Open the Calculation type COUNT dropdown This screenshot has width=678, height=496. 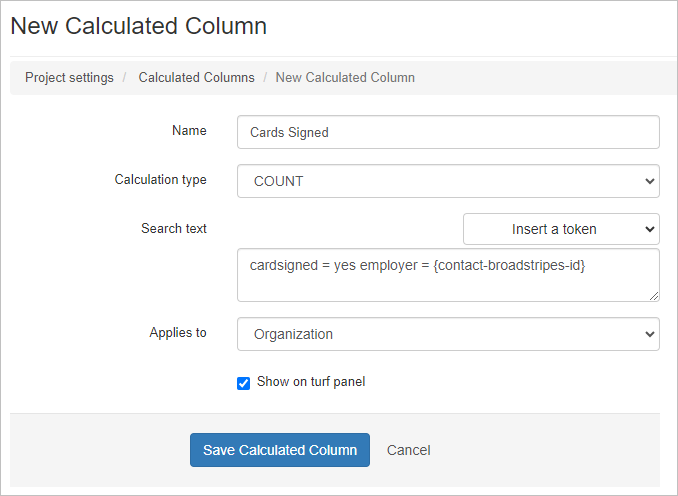click(448, 181)
